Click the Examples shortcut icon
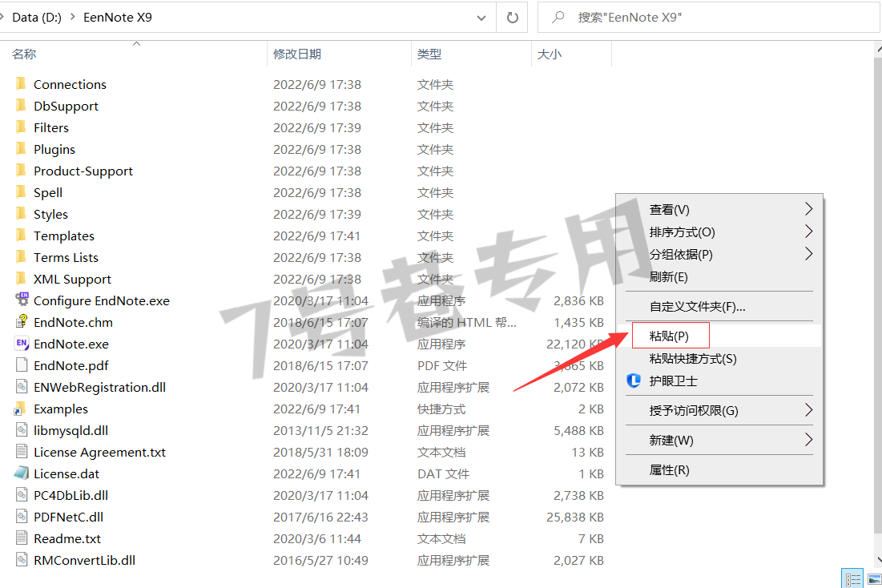Screen dimensions: 882x588 [x=21, y=409]
